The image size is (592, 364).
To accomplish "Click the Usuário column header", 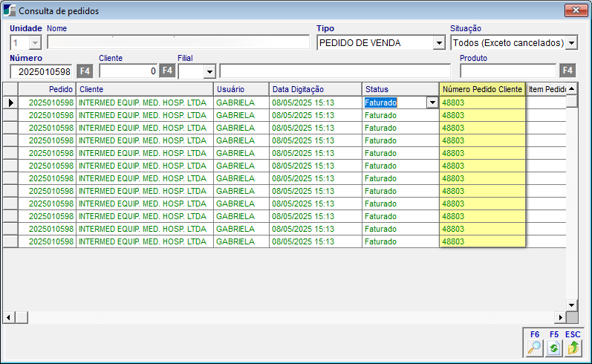I will [241, 89].
